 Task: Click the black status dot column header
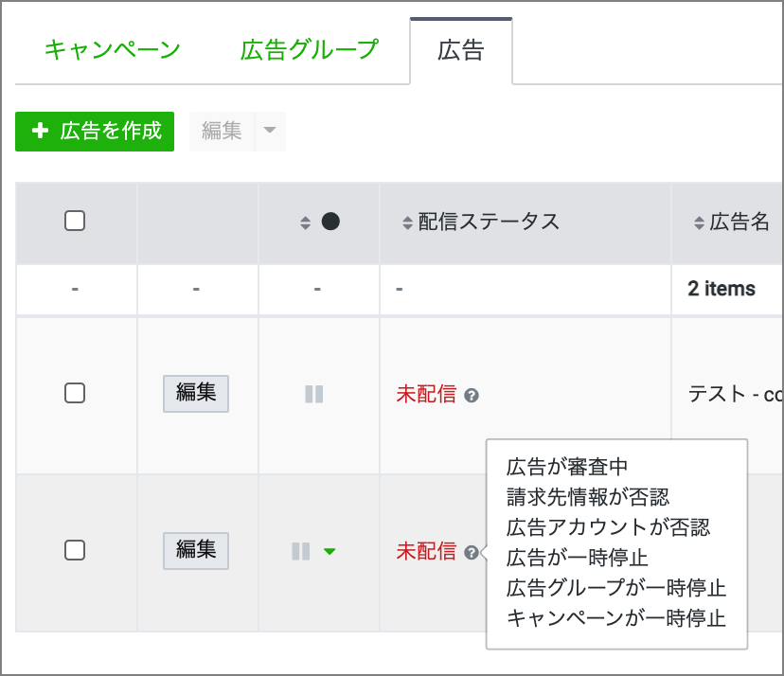click(330, 222)
